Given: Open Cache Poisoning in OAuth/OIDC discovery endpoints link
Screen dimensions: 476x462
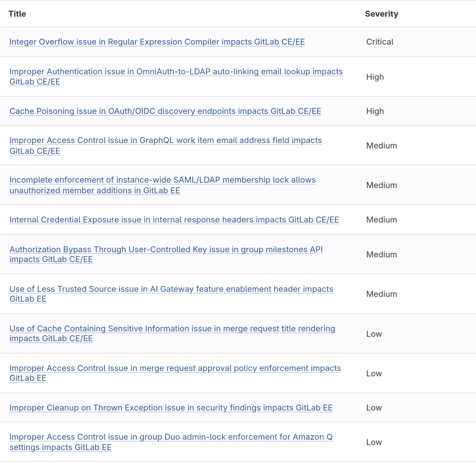Looking at the screenshot, I should (165, 111).
